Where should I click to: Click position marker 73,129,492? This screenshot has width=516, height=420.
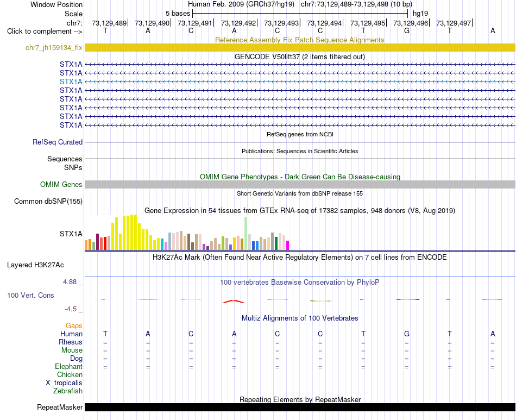point(238,23)
